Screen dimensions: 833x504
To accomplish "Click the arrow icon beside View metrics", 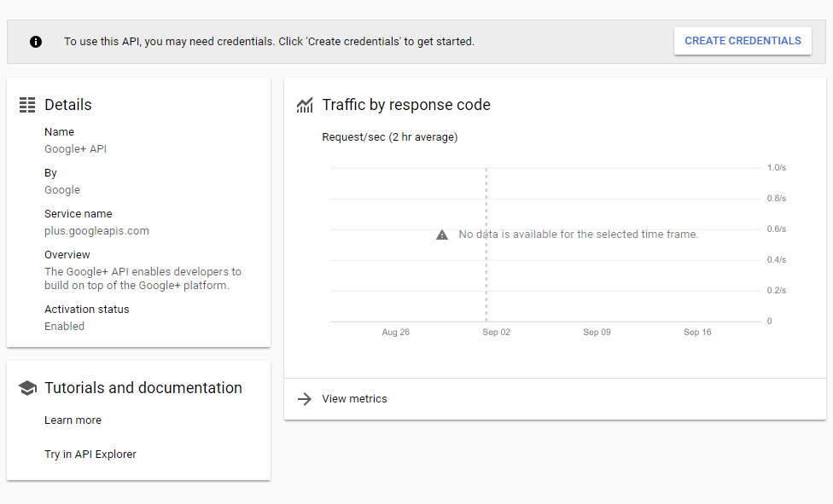I will (x=304, y=399).
